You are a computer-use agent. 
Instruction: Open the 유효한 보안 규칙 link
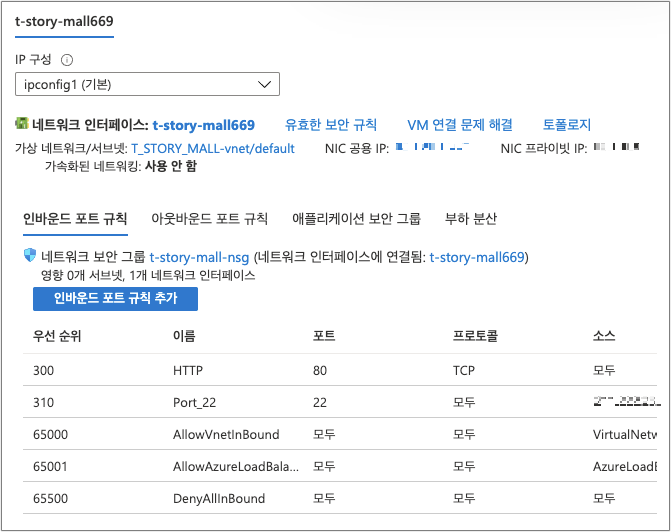pyautogui.click(x=331, y=125)
